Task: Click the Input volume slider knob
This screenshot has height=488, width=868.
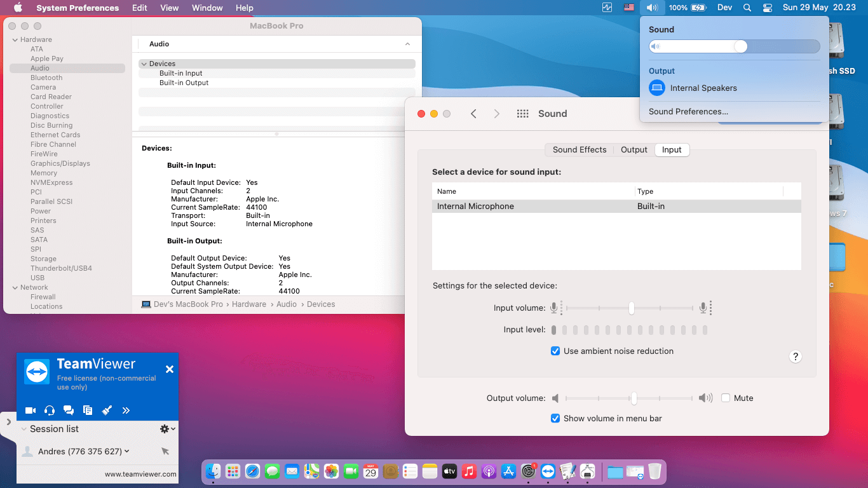Action: [631, 308]
